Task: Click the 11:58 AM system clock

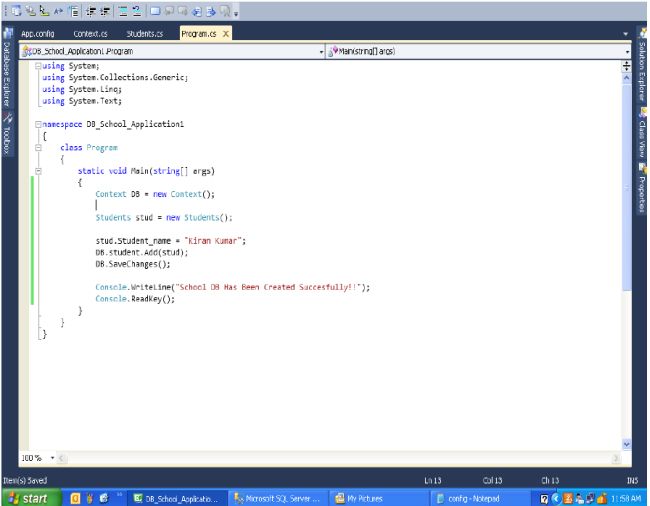Action: point(625,499)
